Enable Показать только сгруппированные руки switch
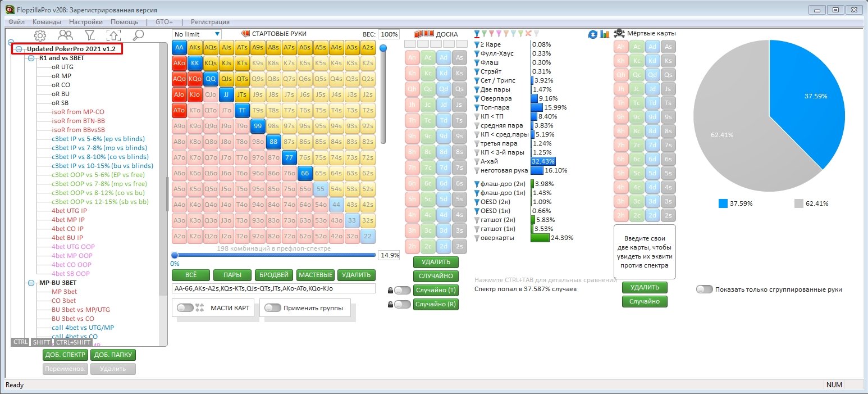The image size is (868, 394). (705, 289)
